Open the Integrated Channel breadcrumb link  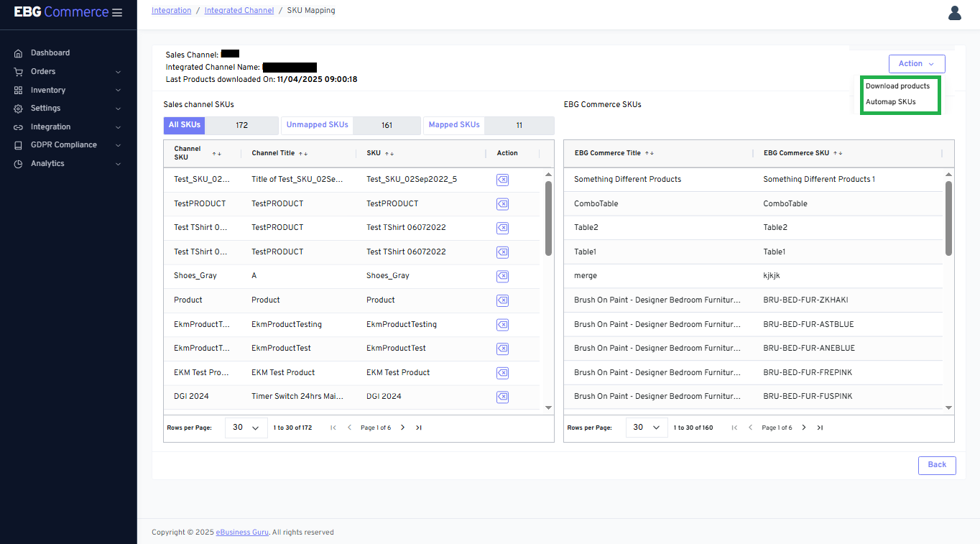(239, 11)
